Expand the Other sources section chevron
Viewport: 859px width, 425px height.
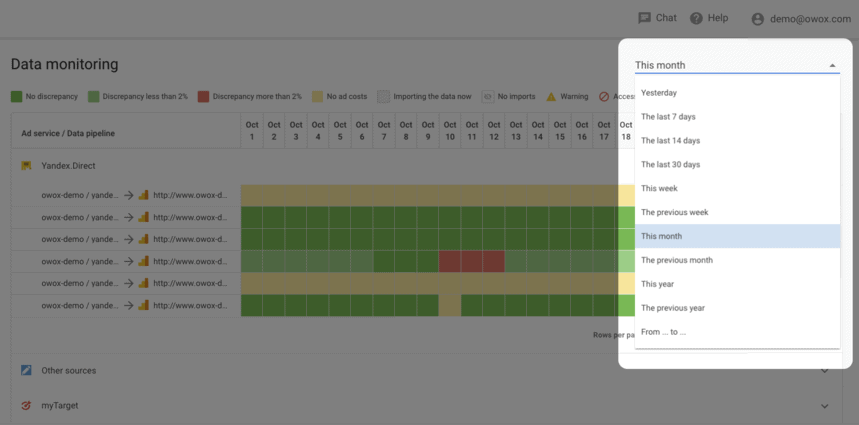[x=825, y=371]
